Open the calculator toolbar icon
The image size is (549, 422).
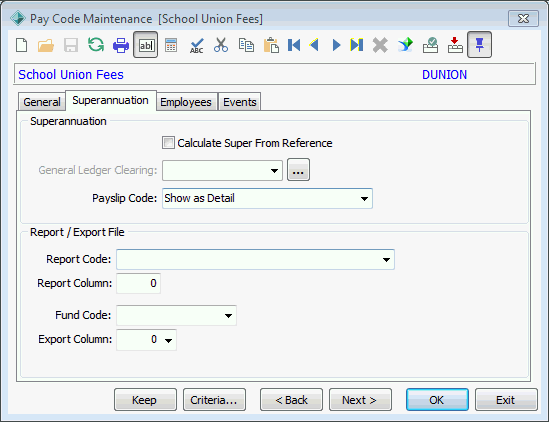(x=171, y=45)
